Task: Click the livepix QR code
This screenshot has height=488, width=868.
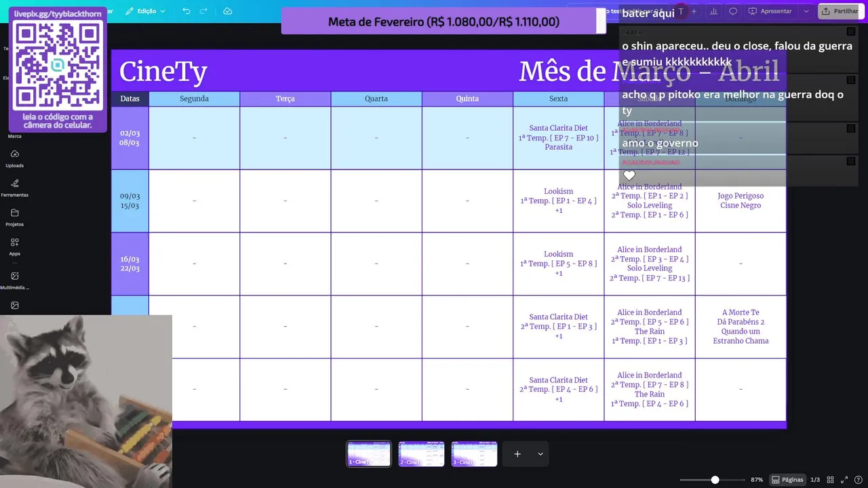Action: pyautogui.click(x=58, y=65)
